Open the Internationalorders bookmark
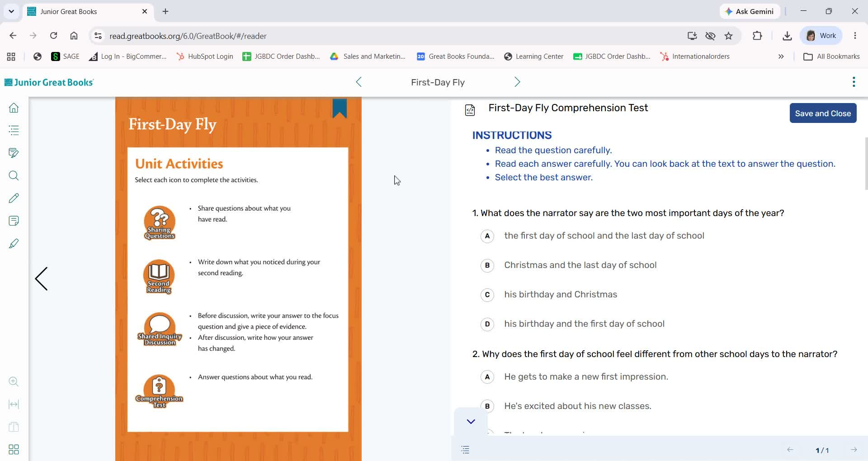This screenshot has height=461, width=868. point(695,56)
